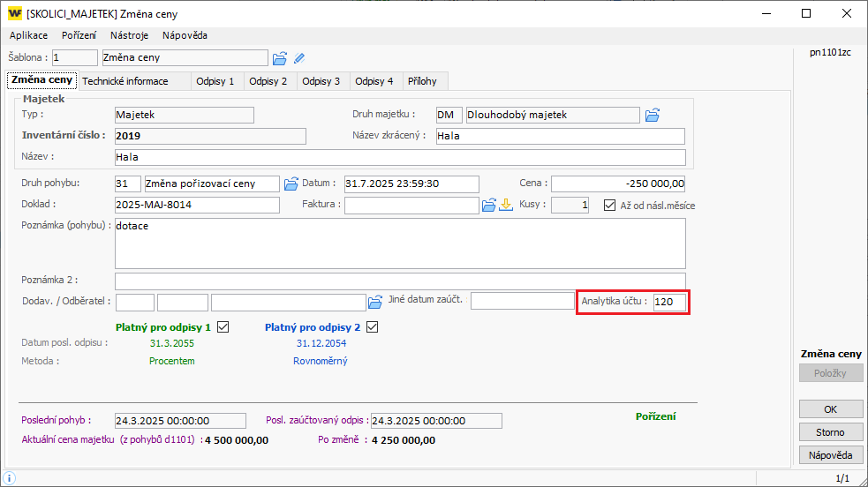The height and width of the screenshot is (487, 868).
Task: Cancel with the Storno button
Action: click(831, 432)
